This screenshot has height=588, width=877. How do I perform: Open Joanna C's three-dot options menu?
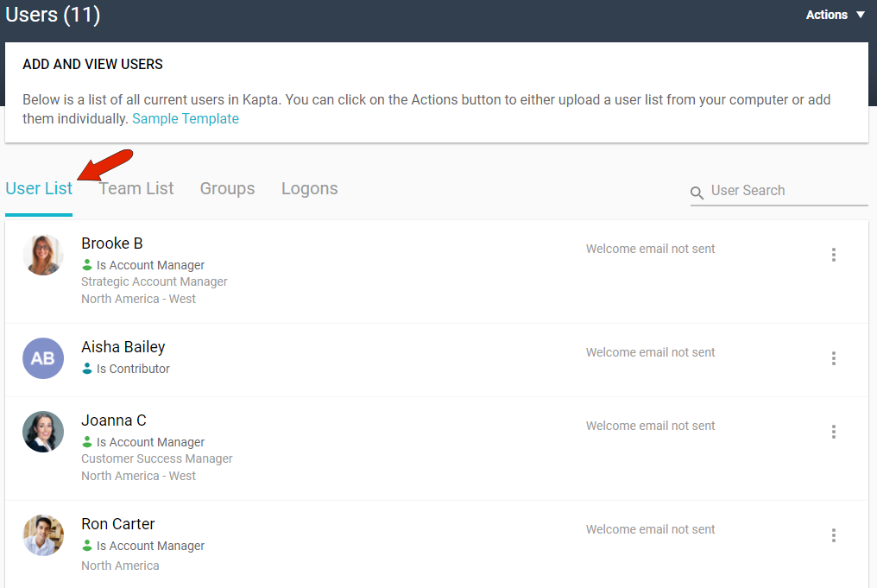[x=833, y=432]
